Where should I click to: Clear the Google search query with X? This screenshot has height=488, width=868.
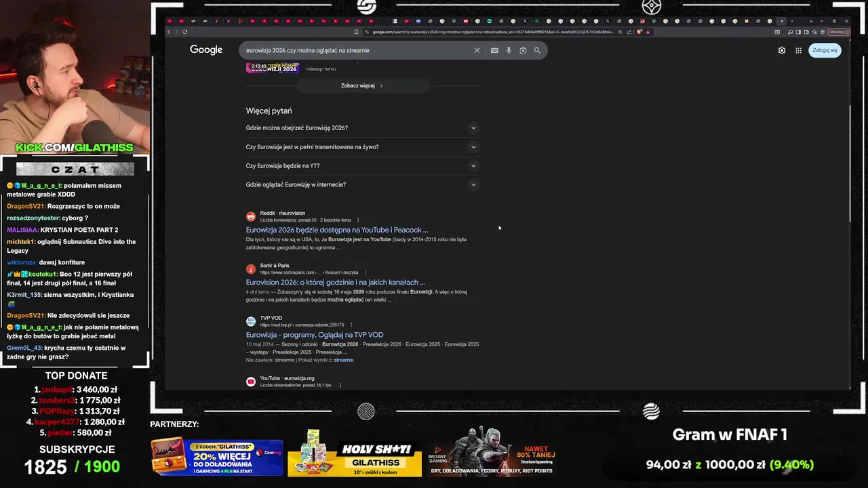click(477, 50)
